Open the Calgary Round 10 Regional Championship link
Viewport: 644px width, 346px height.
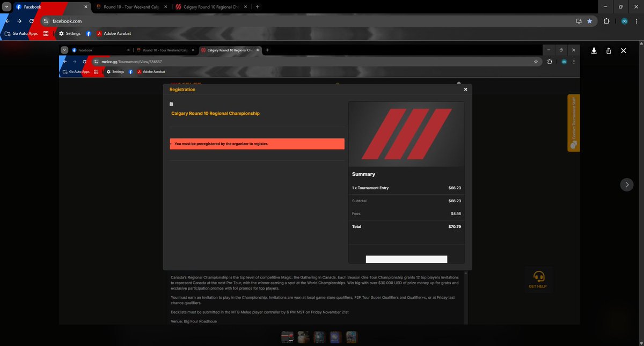(x=216, y=113)
